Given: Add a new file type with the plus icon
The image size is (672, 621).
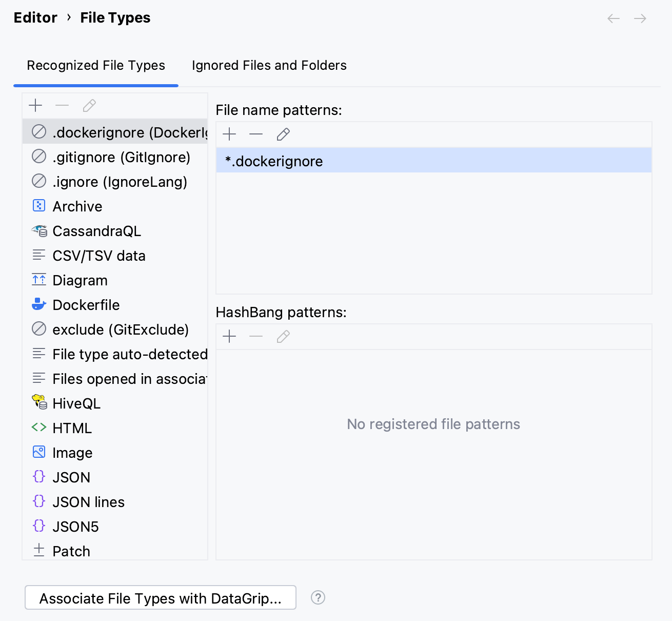Looking at the screenshot, I should [x=35, y=105].
